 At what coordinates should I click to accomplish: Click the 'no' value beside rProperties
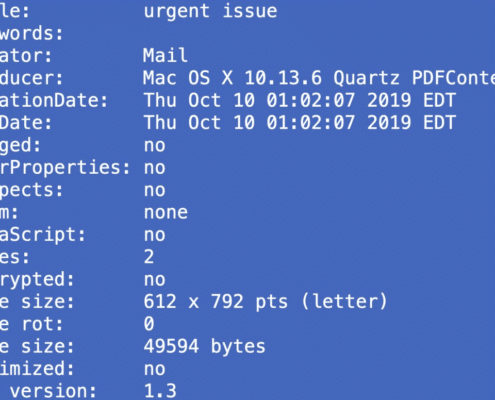[154, 168]
